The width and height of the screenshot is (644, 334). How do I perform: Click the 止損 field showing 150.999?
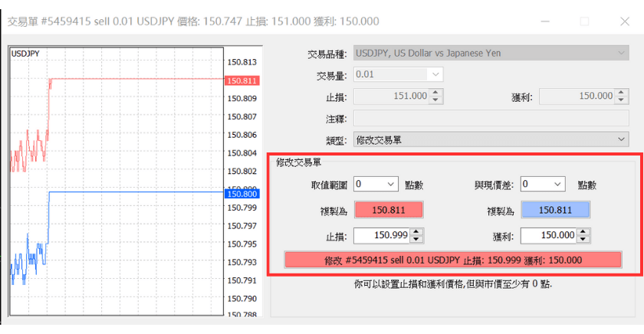(x=381, y=236)
